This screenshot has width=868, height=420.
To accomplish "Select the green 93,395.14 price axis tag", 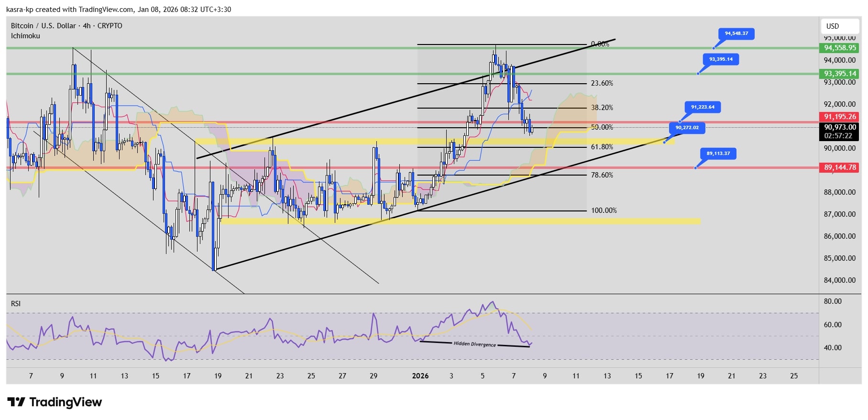I will (x=839, y=74).
